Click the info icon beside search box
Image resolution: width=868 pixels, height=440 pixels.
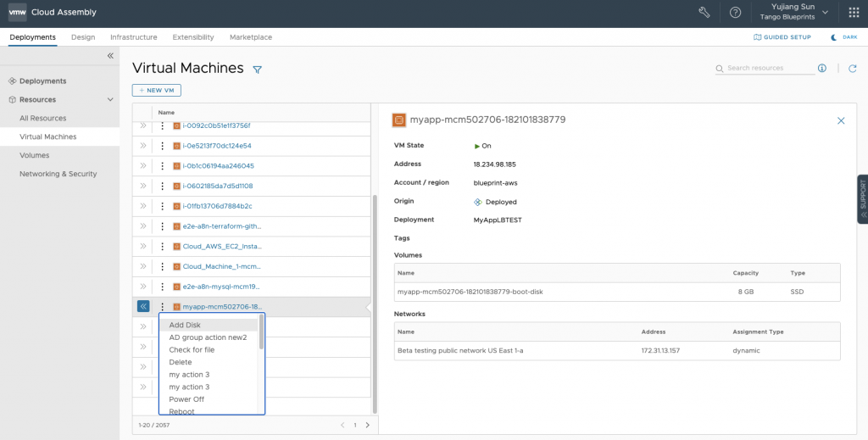pos(821,69)
